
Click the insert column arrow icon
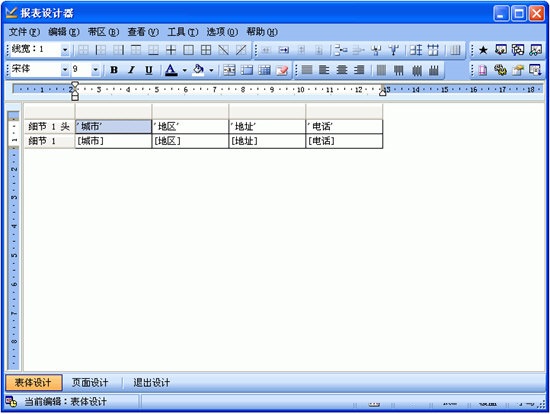[283, 50]
